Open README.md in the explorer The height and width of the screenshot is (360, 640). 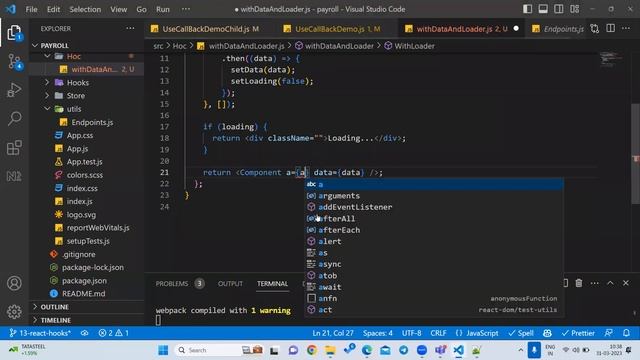[x=83, y=293]
